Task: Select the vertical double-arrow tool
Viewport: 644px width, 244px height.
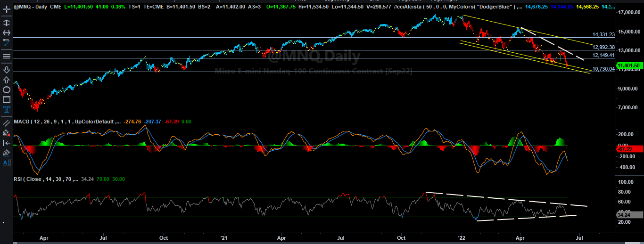Action: [x=7, y=23]
